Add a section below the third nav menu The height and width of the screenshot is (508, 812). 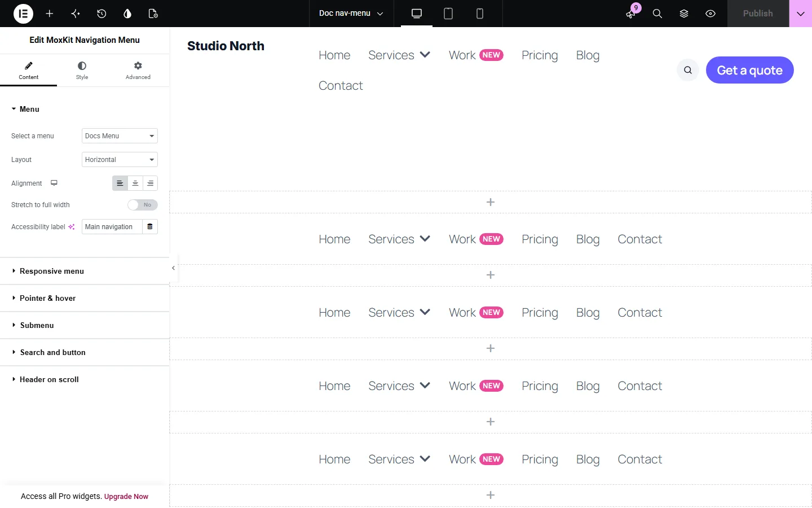click(491, 348)
